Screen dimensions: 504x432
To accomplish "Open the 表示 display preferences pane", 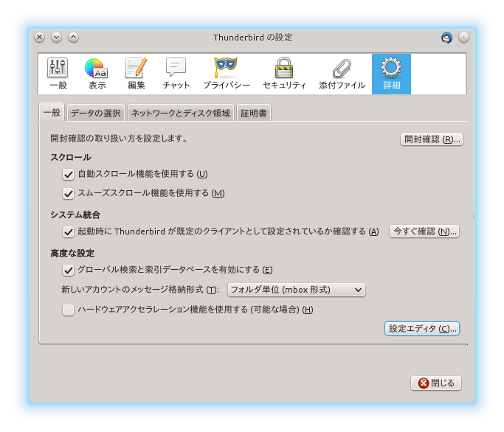I will point(97,74).
